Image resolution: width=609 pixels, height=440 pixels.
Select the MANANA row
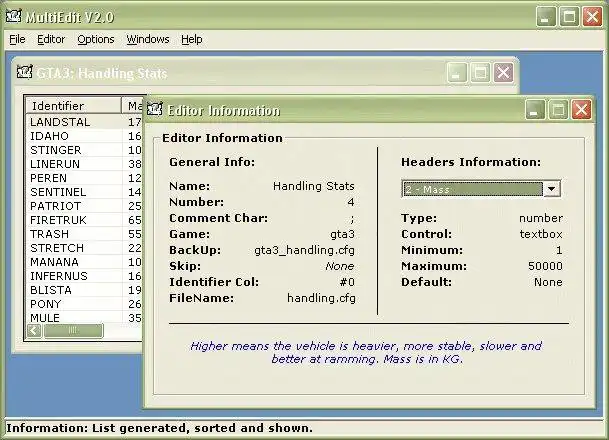[x=85, y=262]
